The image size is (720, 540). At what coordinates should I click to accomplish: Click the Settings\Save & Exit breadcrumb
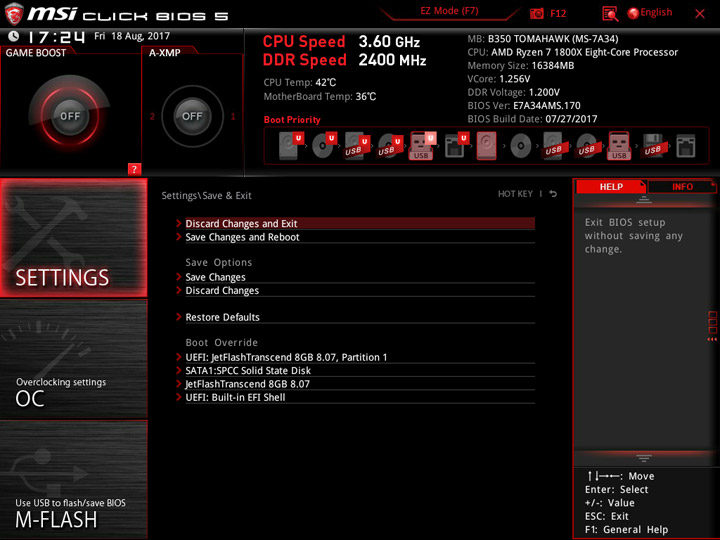(x=206, y=196)
